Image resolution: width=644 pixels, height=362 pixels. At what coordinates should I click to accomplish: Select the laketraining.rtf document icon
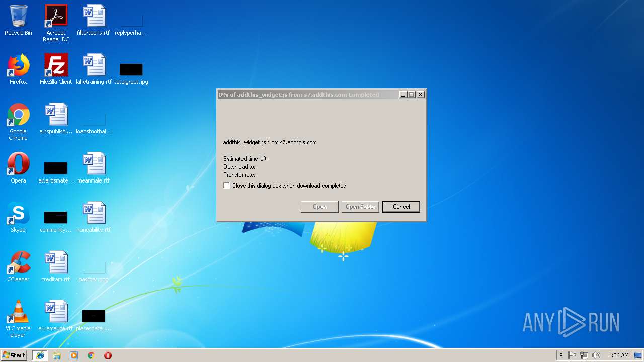(x=94, y=69)
